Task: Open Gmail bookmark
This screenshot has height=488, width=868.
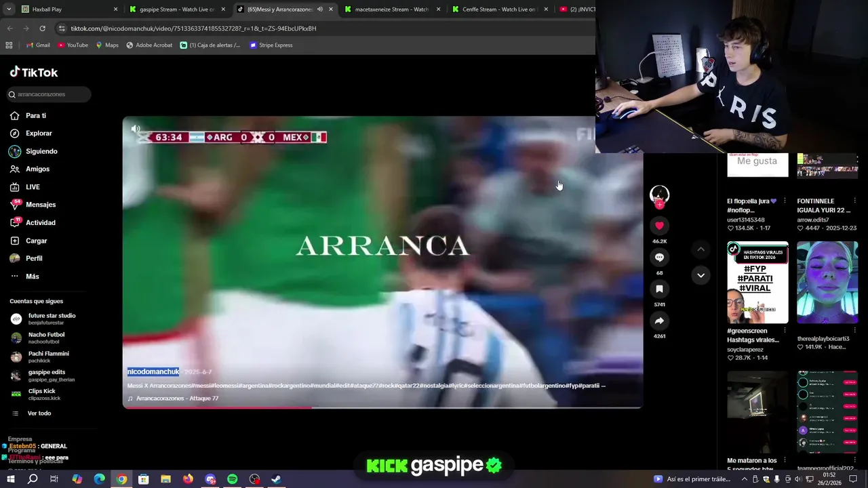Action: 38,45
